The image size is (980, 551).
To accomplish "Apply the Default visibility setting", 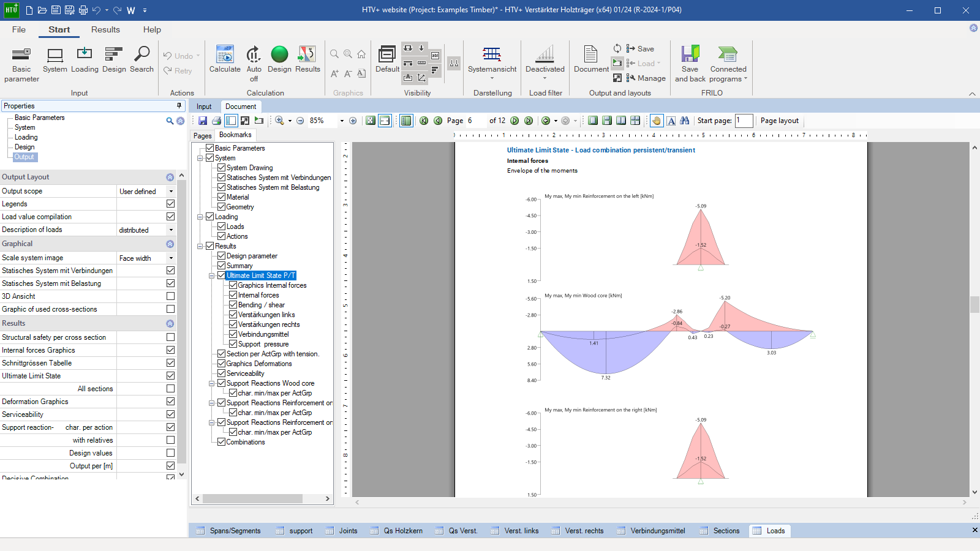I will click(387, 60).
